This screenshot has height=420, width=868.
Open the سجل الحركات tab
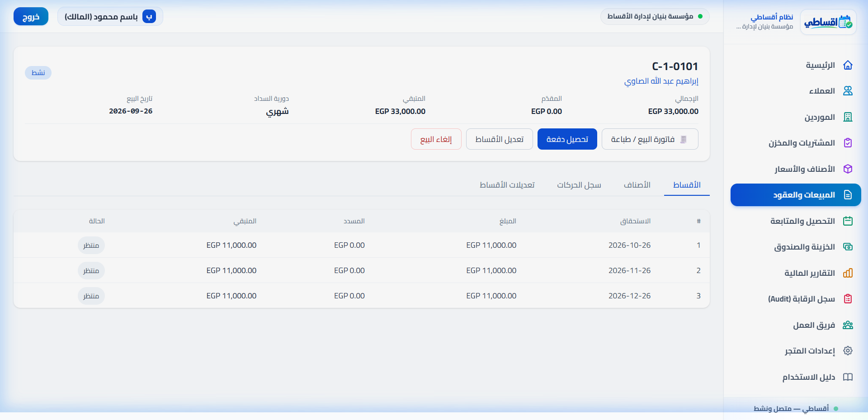[x=579, y=185]
